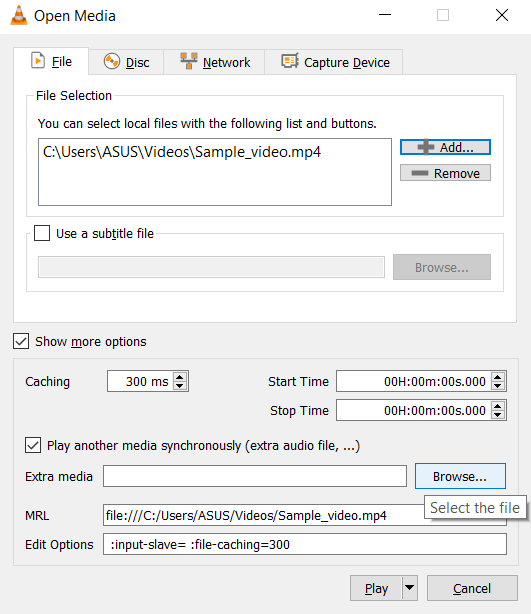Open the Play button dropdown arrow
The image size is (531, 614).
click(x=410, y=588)
